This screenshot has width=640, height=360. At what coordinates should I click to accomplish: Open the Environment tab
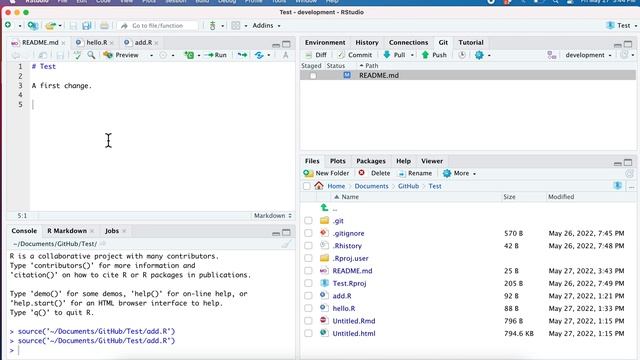pyautogui.click(x=325, y=42)
